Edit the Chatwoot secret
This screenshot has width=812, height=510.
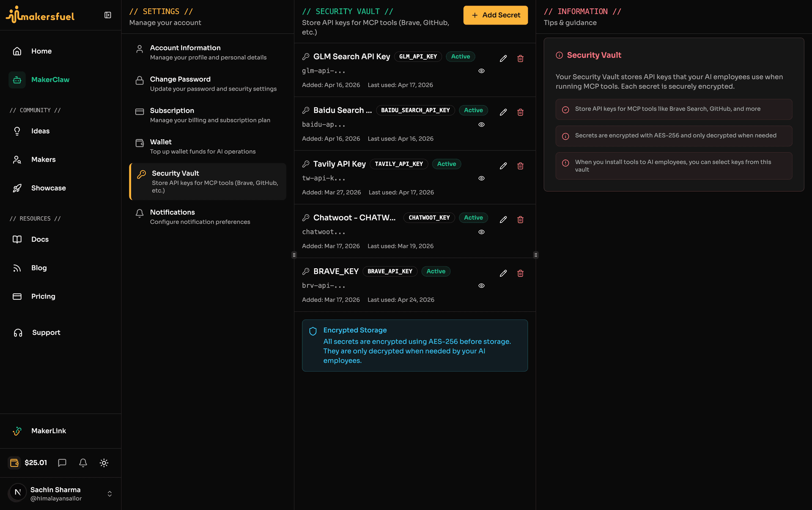(x=503, y=220)
